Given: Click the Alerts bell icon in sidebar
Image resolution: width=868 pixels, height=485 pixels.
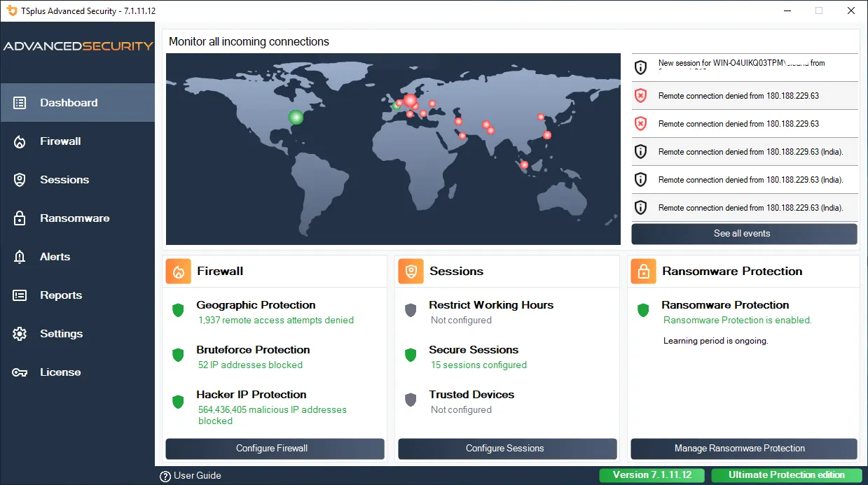Looking at the screenshot, I should click(20, 257).
